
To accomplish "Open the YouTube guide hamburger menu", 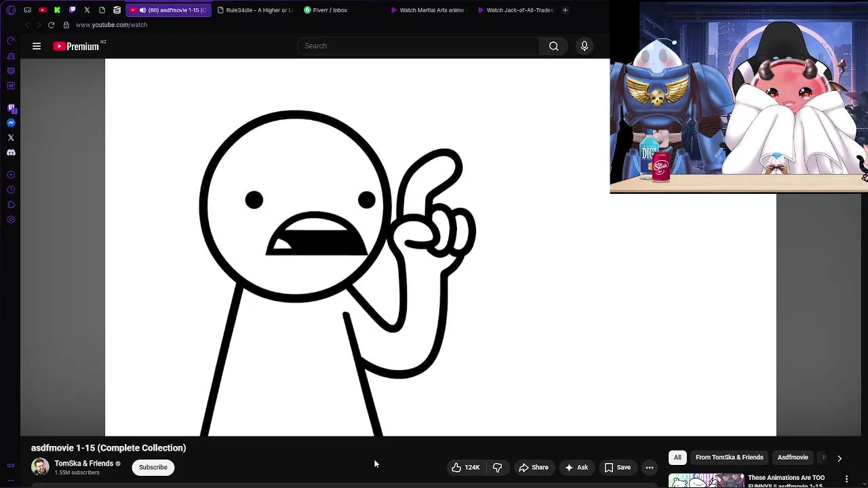I will (x=37, y=46).
